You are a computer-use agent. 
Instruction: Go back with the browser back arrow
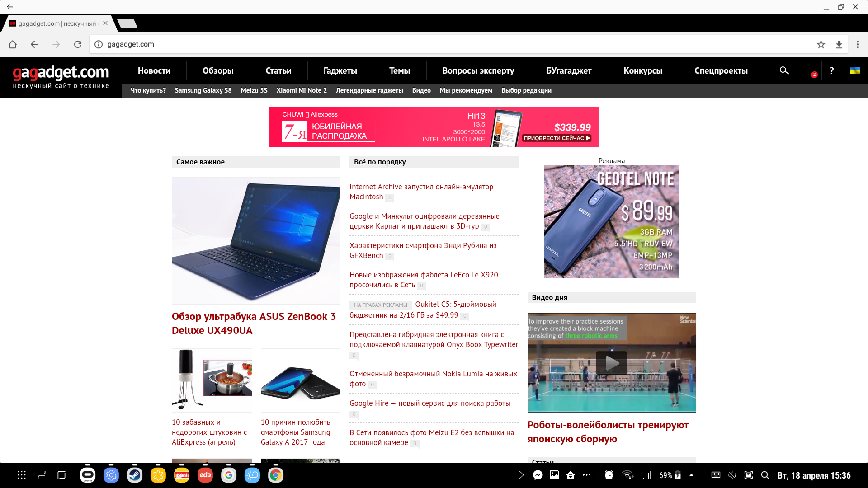pyautogui.click(x=34, y=44)
